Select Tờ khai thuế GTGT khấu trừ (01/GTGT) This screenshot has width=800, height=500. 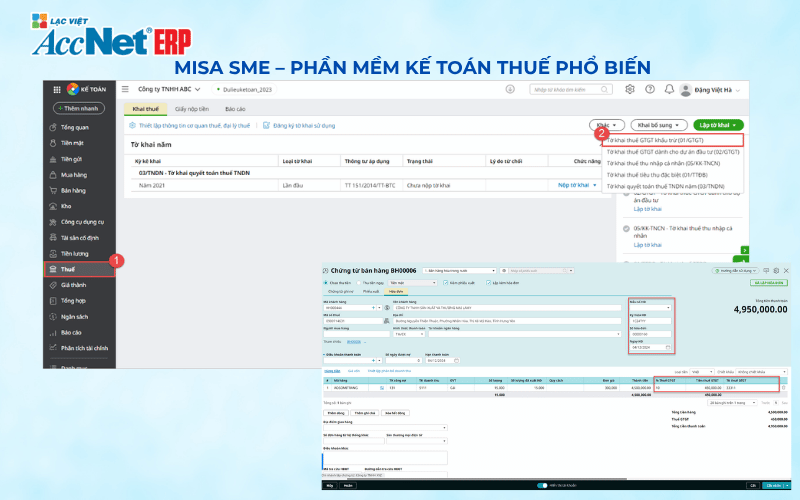(672, 140)
